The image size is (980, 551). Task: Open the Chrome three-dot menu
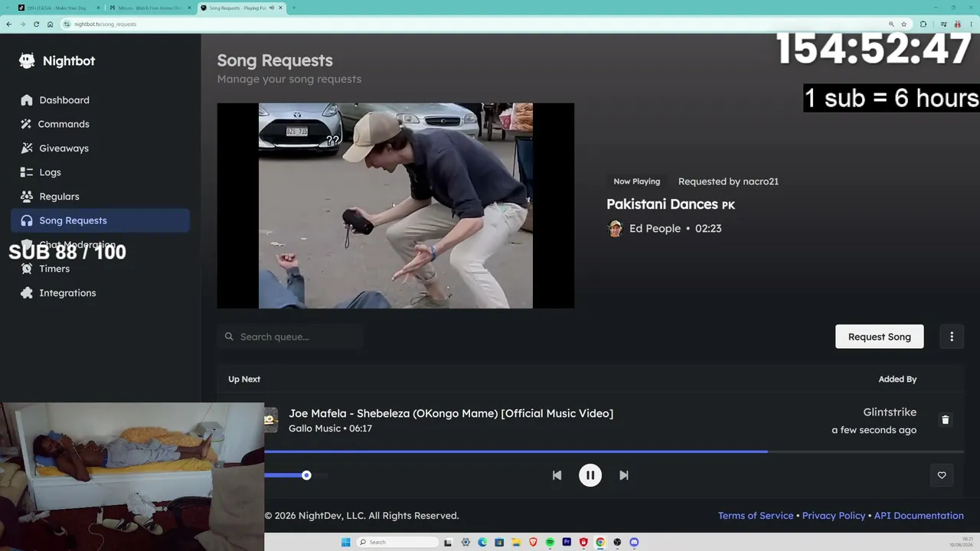(x=971, y=24)
